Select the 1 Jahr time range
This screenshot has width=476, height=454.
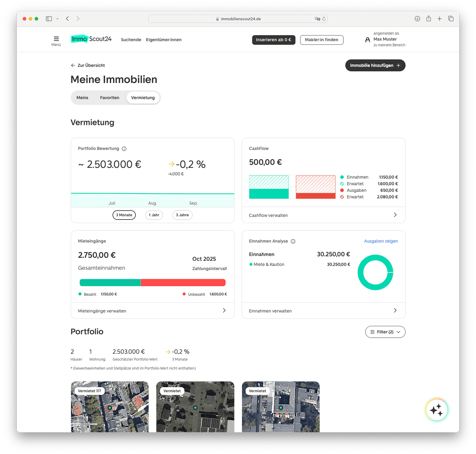coord(154,215)
